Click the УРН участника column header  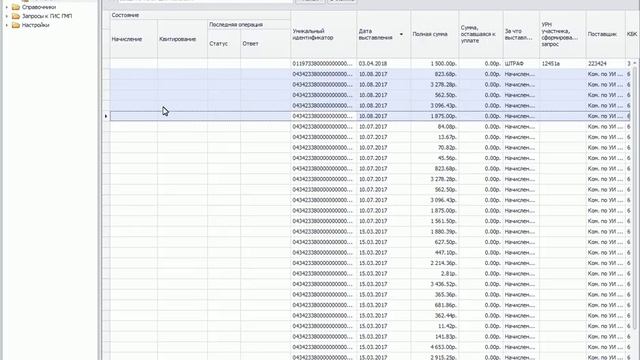tap(563, 34)
